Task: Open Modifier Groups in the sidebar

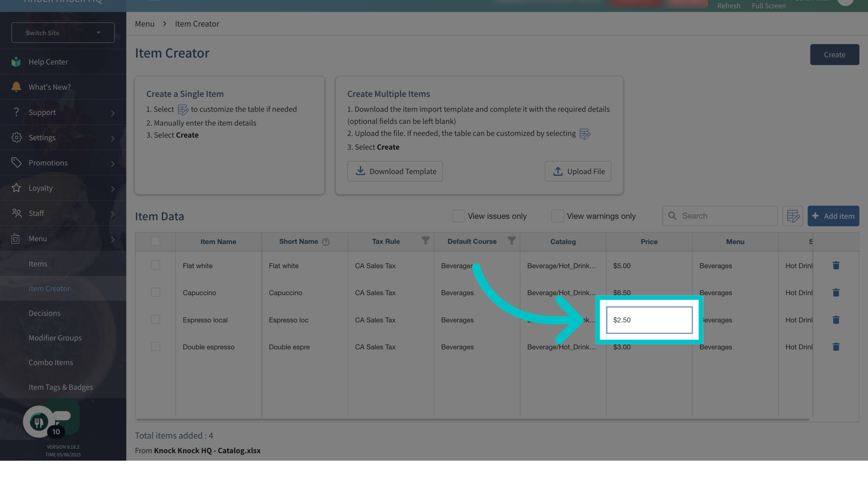Action: coord(55,338)
